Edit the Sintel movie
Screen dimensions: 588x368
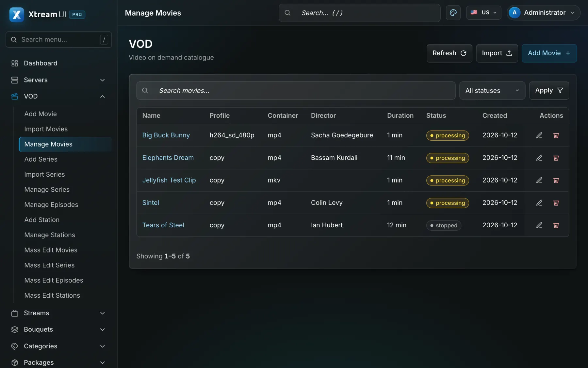coord(539,203)
